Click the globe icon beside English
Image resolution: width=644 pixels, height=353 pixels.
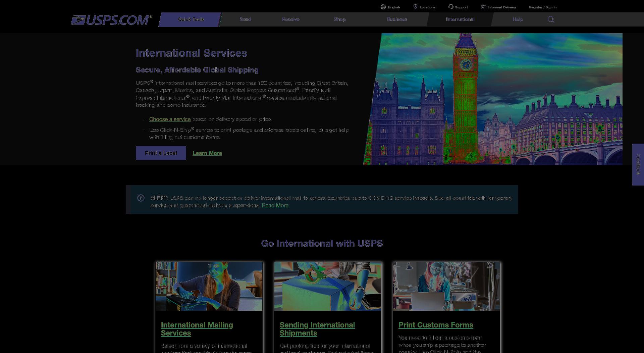(383, 7)
